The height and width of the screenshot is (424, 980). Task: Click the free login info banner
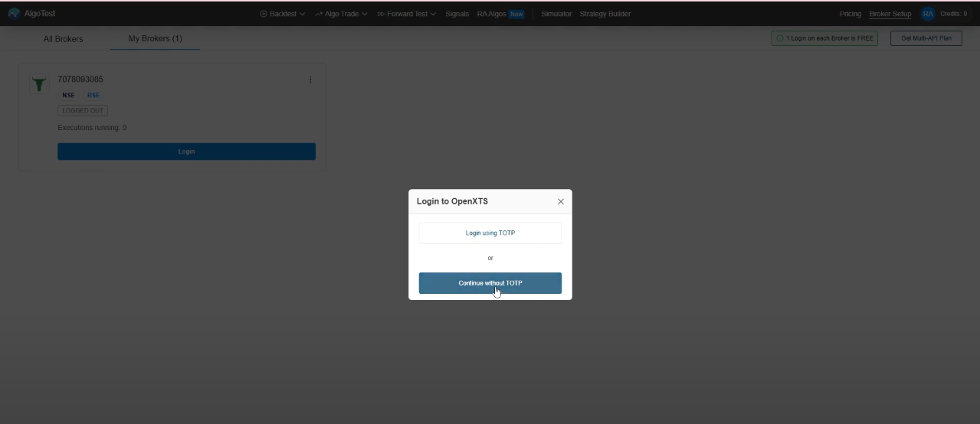pos(824,38)
